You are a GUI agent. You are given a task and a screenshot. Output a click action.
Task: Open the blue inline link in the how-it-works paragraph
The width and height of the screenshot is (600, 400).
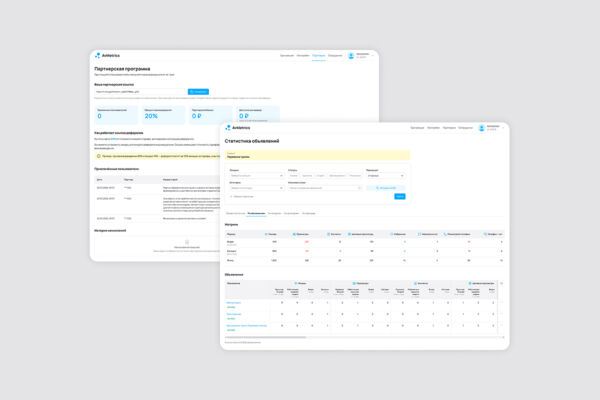113,139
